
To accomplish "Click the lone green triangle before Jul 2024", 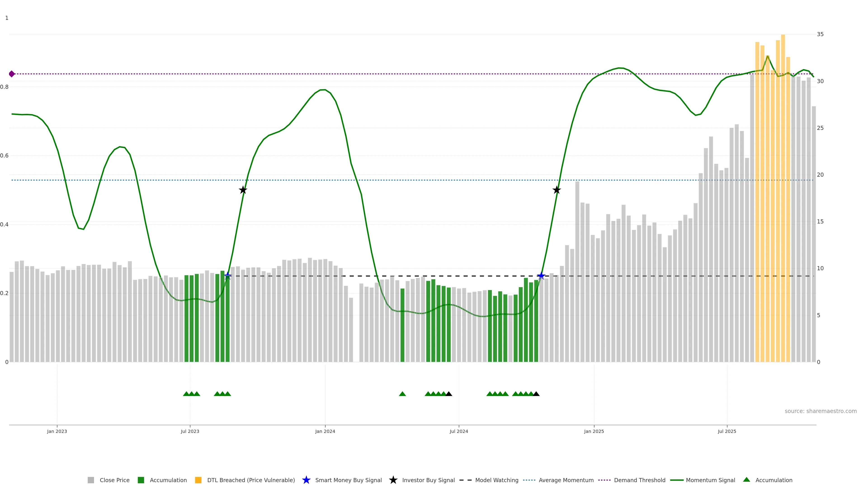I will [402, 394].
